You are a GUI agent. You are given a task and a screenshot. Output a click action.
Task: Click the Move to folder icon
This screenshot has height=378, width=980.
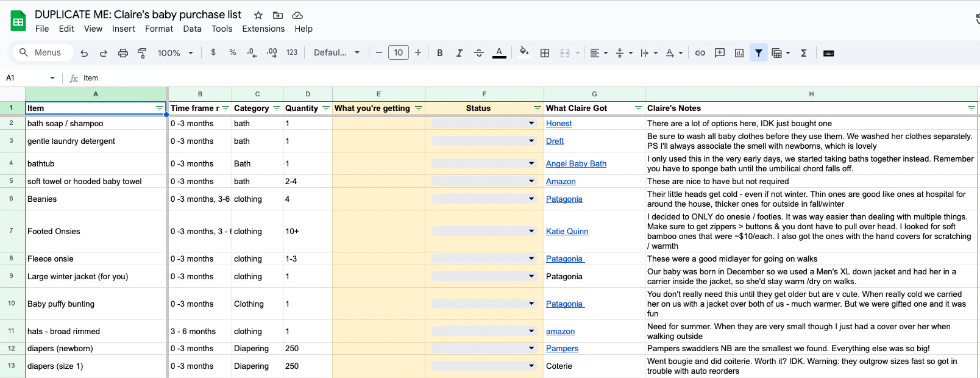click(278, 15)
